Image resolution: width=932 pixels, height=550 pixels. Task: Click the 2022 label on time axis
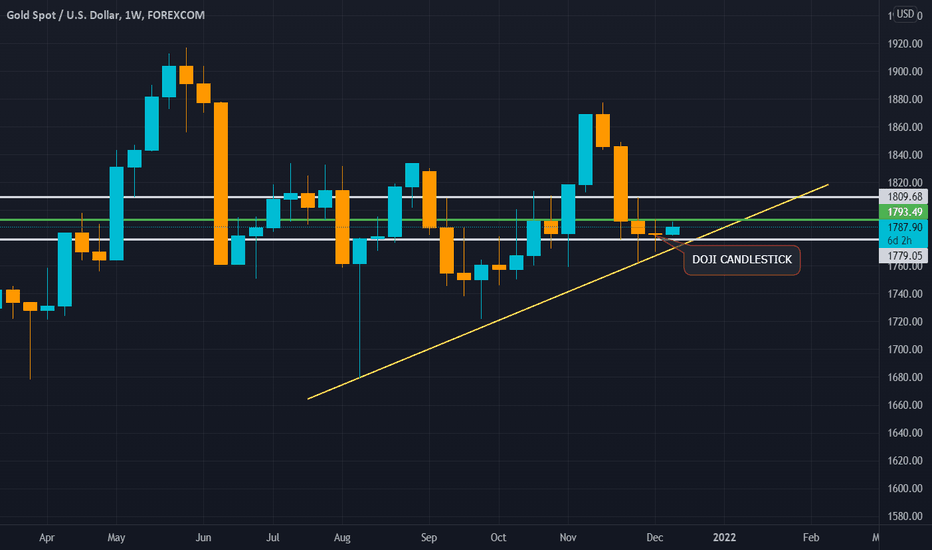pos(724,538)
